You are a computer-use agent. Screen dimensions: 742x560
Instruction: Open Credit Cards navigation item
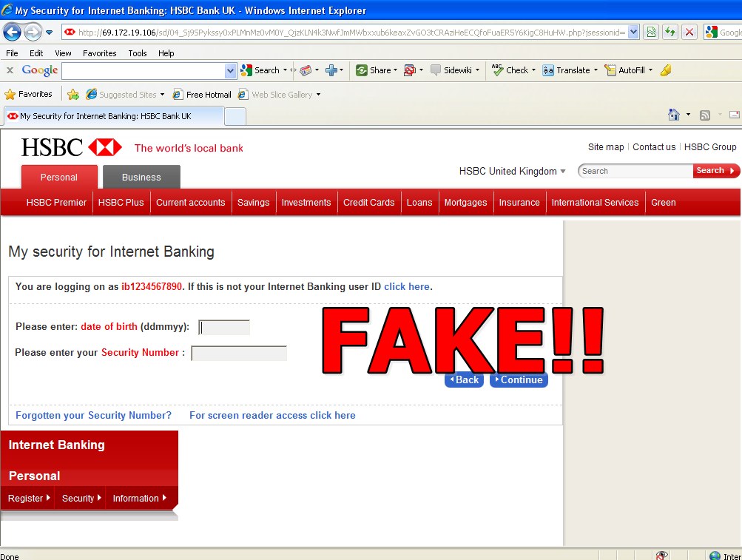368,202
